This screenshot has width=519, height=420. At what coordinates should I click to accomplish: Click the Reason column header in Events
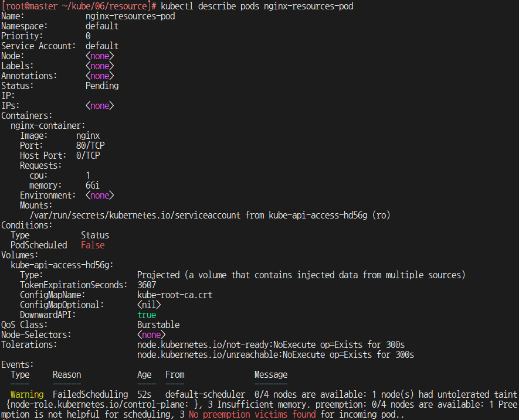click(x=67, y=375)
